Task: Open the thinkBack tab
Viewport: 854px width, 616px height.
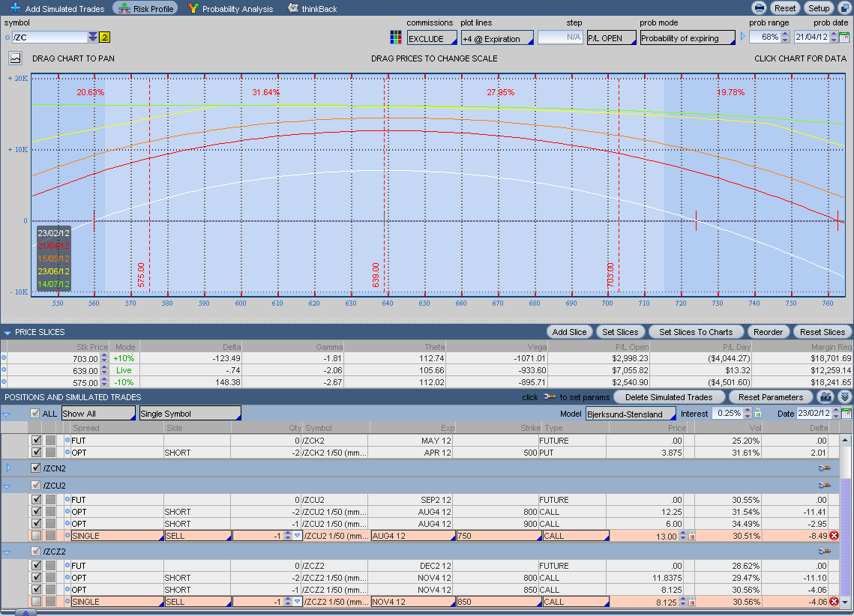Action: tap(313, 8)
